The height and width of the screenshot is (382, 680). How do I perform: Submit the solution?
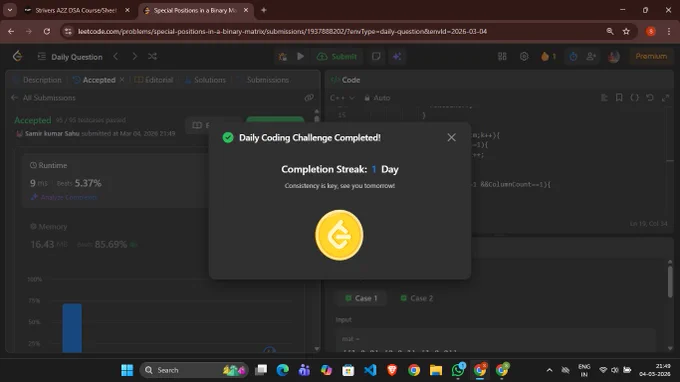click(337, 56)
